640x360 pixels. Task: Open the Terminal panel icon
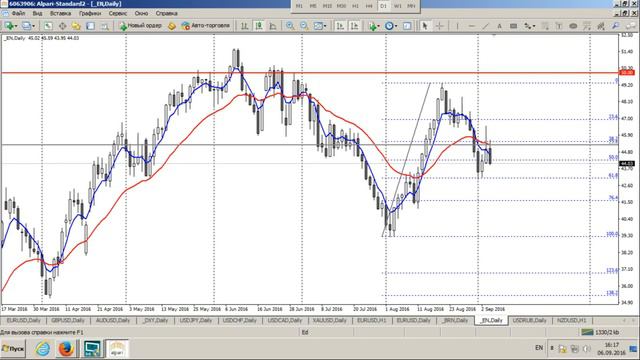coord(90,26)
